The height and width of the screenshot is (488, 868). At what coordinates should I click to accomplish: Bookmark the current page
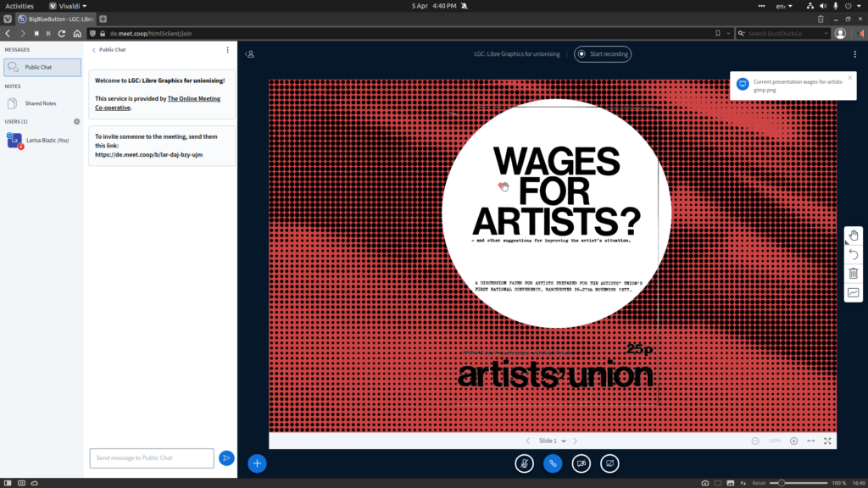tap(718, 34)
